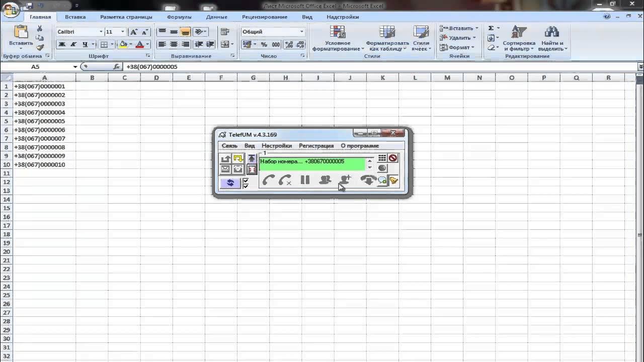Screen dimensions: 644x362
Task: Click the chat bubble icon in TelefUM
Action: point(382,180)
